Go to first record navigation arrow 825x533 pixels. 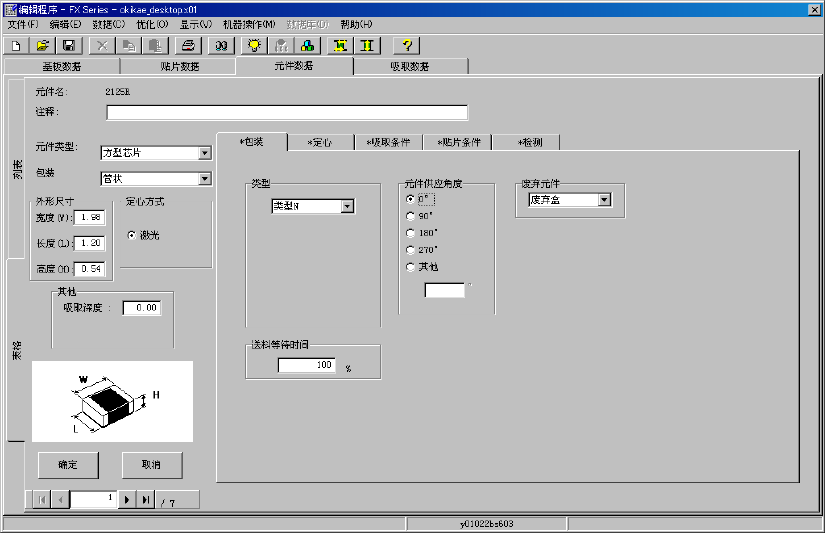click(x=42, y=499)
